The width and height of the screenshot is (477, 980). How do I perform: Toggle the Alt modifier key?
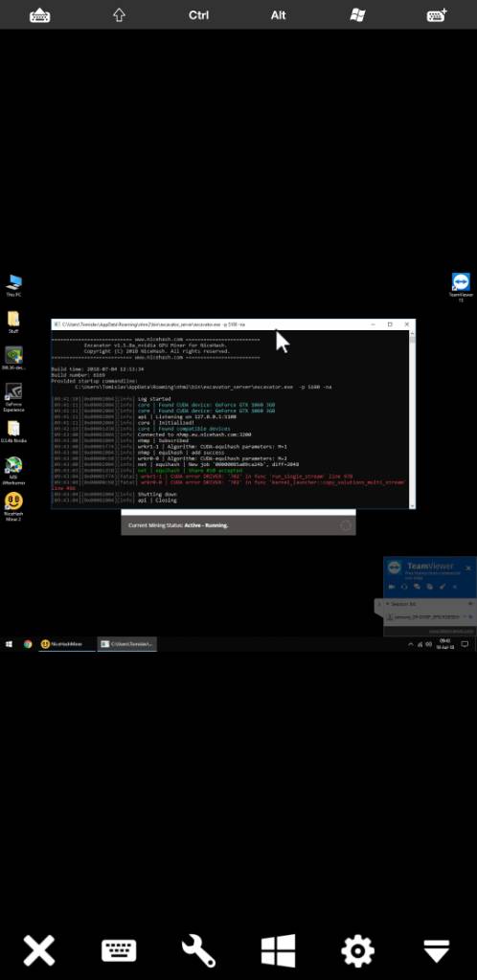(278, 15)
